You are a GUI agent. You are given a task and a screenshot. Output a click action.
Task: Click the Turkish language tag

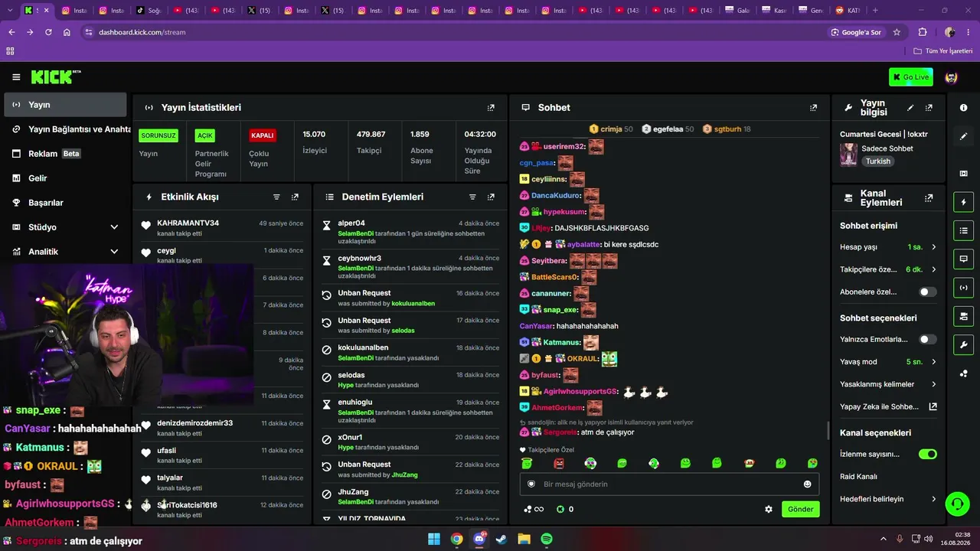coord(878,161)
